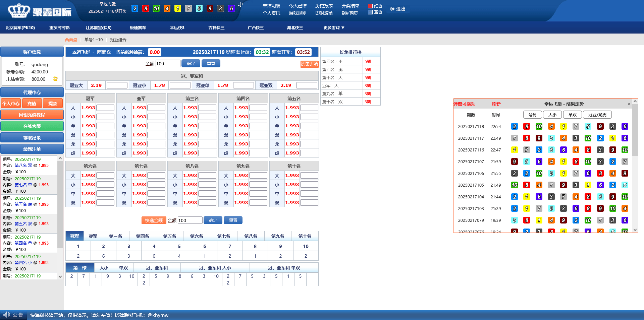Select the 红色 red theme option
The width and height of the screenshot is (644, 320).
(370, 6)
